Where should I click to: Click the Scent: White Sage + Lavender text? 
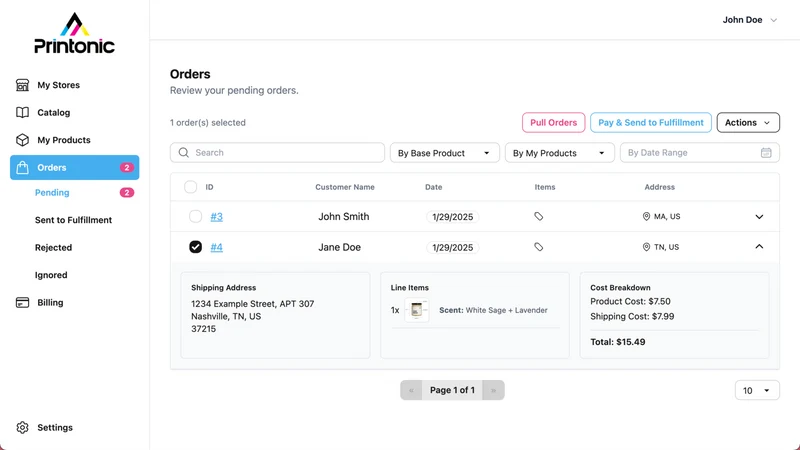coord(493,310)
